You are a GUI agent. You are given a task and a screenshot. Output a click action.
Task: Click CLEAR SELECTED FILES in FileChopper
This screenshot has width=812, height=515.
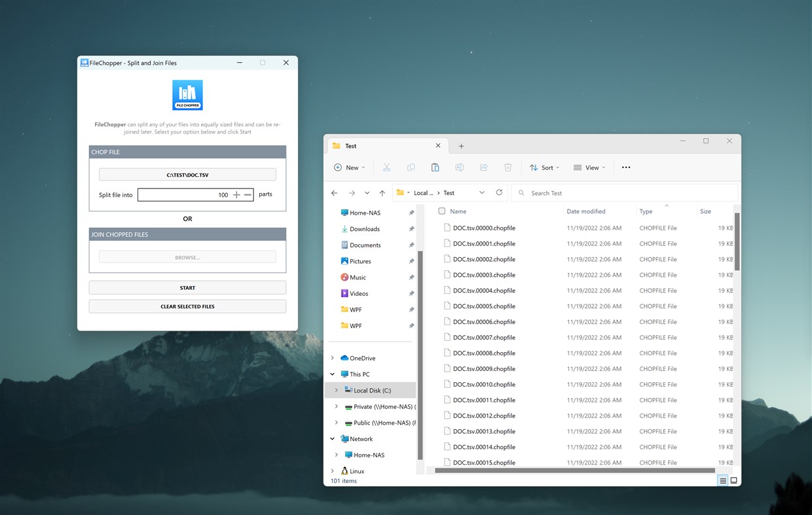(x=187, y=306)
